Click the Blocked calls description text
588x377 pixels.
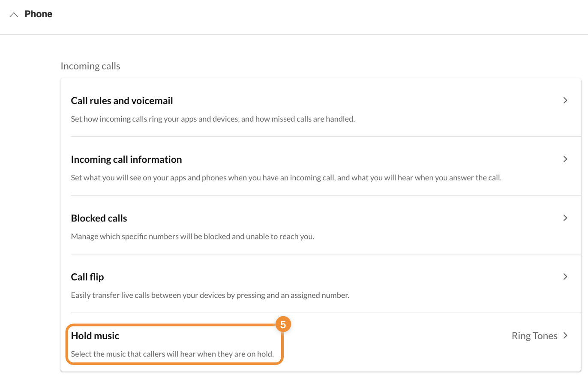pyautogui.click(x=192, y=236)
